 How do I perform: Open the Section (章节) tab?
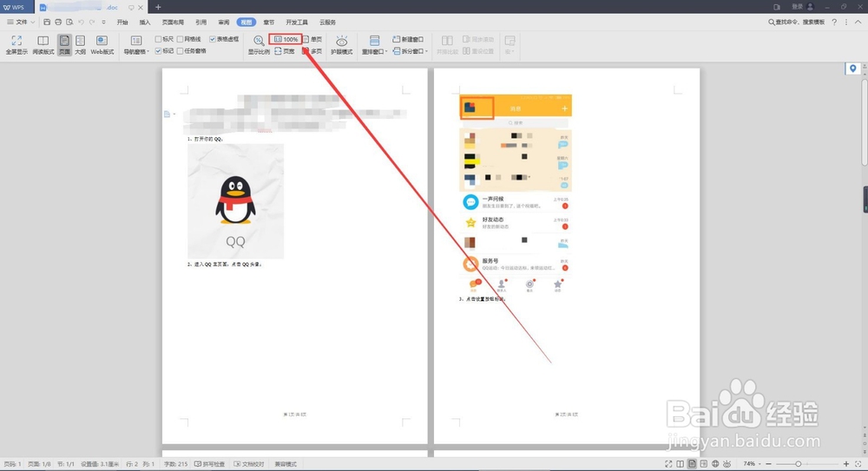click(268, 23)
